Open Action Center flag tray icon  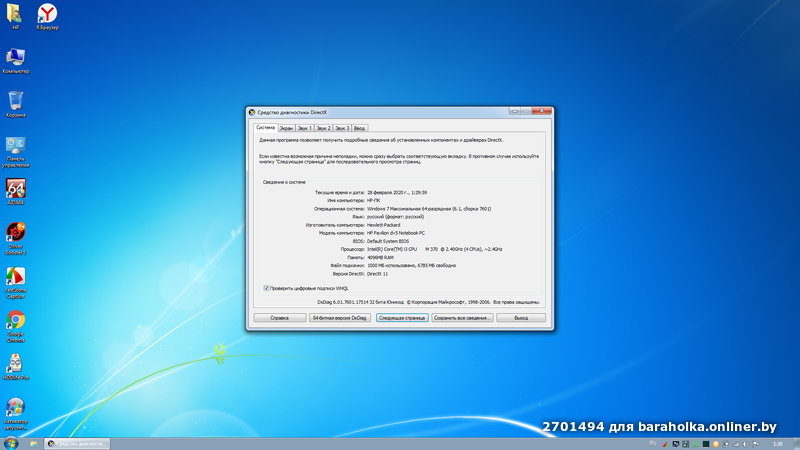756,444
